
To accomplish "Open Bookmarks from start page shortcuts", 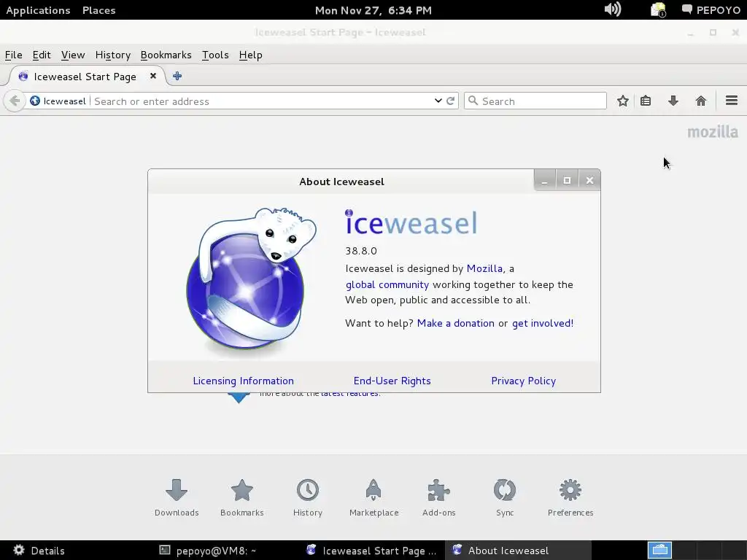I will click(x=242, y=498).
